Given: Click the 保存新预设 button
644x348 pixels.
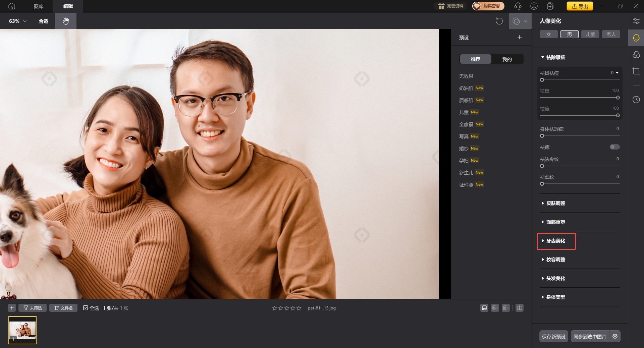Looking at the screenshot, I should pyautogui.click(x=553, y=336).
